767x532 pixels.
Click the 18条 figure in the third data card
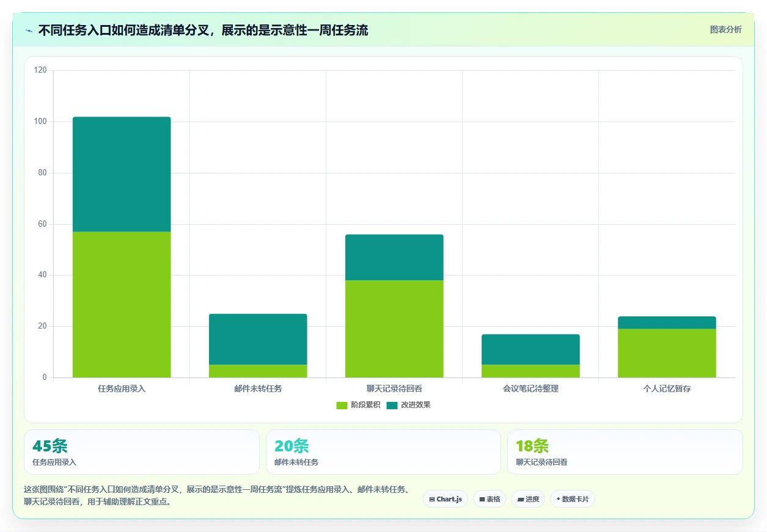pos(533,446)
